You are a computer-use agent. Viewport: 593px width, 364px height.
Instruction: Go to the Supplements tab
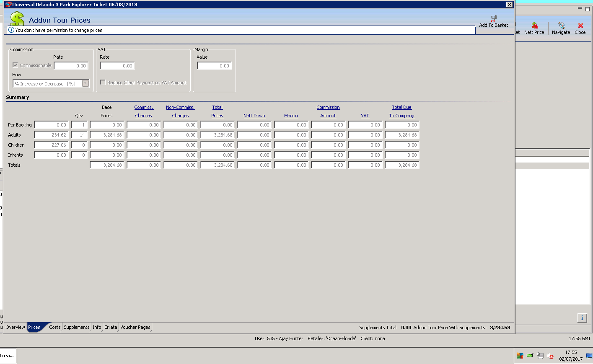pyautogui.click(x=77, y=327)
